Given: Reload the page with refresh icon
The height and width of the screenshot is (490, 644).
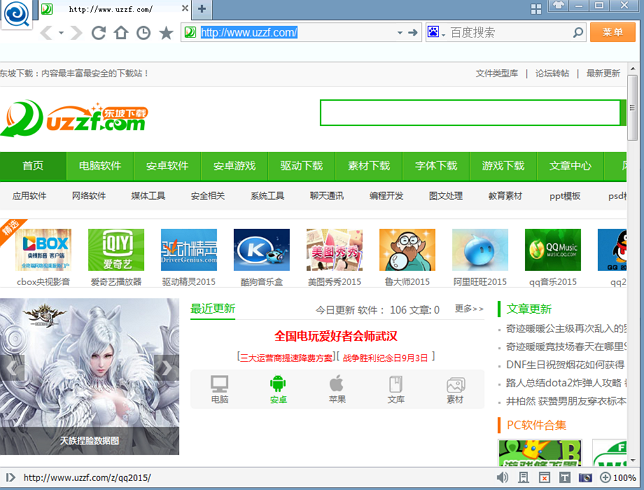Looking at the screenshot, I should [x=99, y=32].
